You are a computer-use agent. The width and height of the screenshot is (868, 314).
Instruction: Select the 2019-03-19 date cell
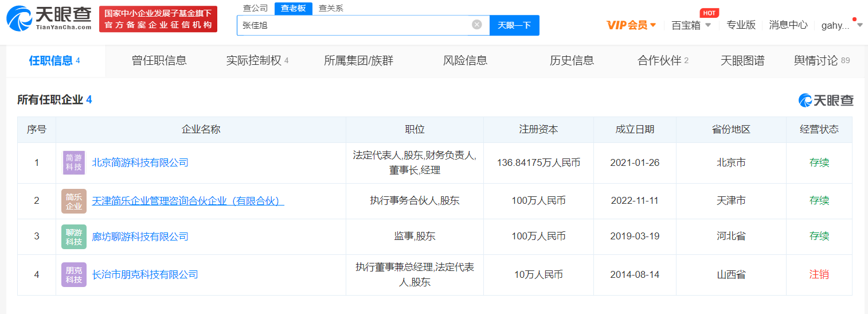(635, 237)
